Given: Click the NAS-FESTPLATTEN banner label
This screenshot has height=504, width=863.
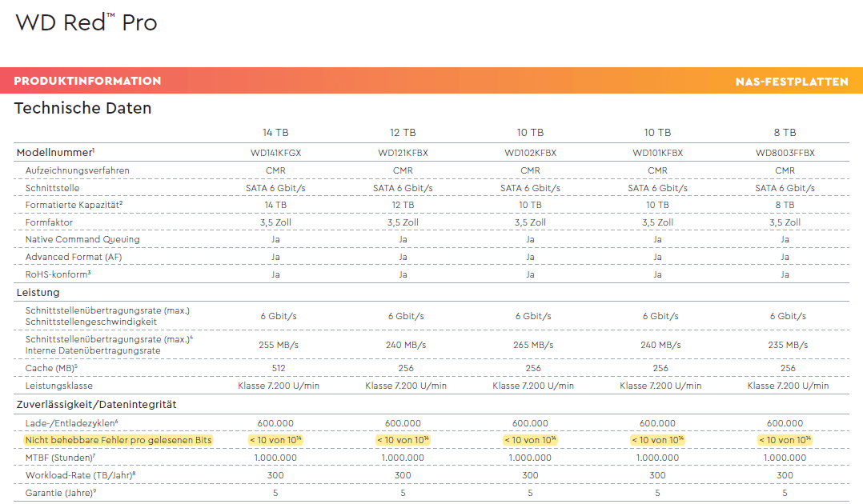Looking at the screenshot, I should click(792, 82).
